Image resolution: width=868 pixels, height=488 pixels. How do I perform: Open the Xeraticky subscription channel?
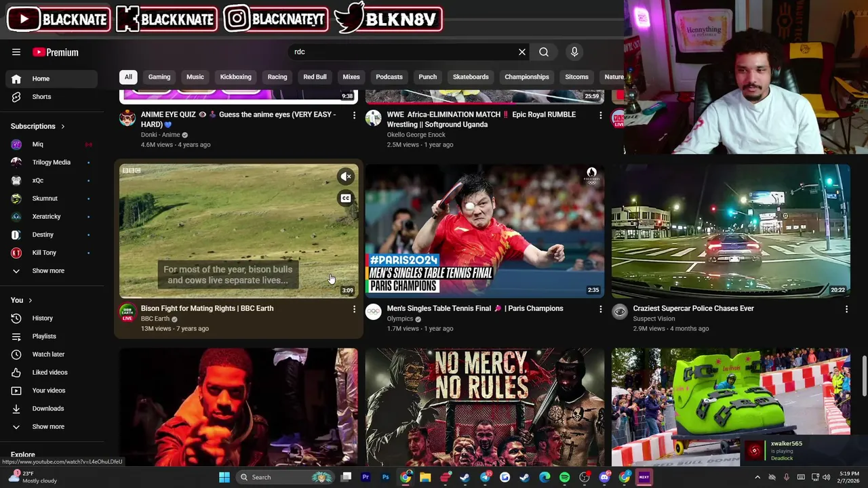[x=52, y=217]
